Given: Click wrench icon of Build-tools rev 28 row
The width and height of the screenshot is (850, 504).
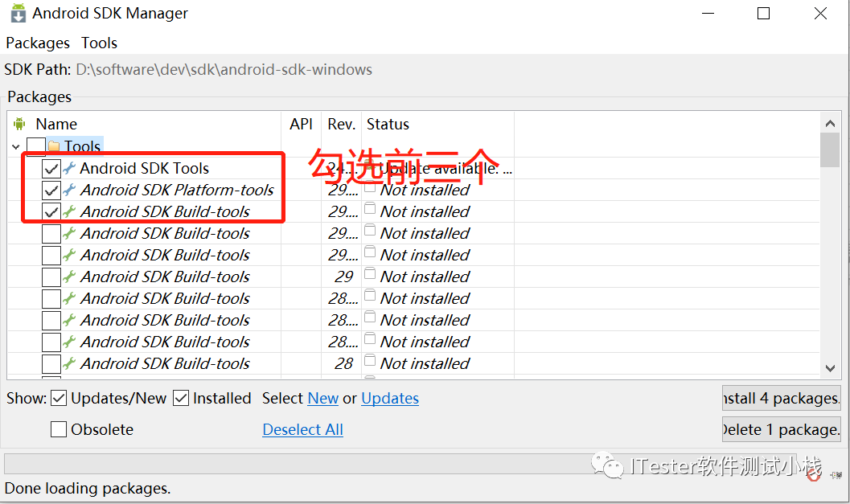Looking at the screenshot, I should 69,363.
